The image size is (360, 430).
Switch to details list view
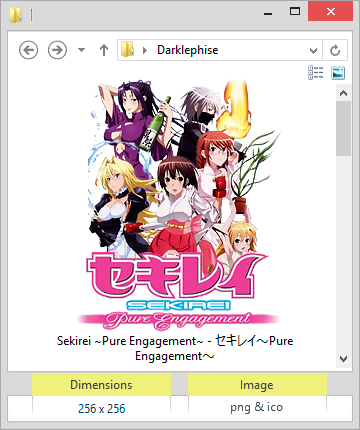click(316, 73)
